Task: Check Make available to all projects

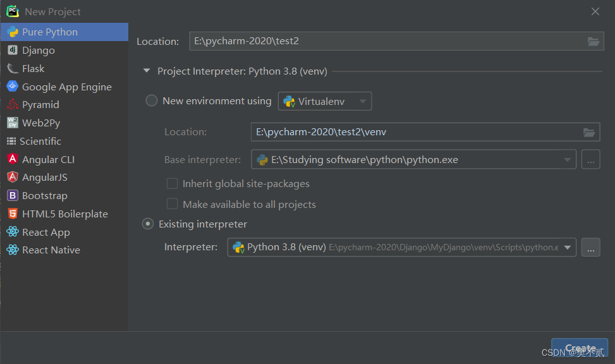Action: pyautogui.click(x=173, y=204)
